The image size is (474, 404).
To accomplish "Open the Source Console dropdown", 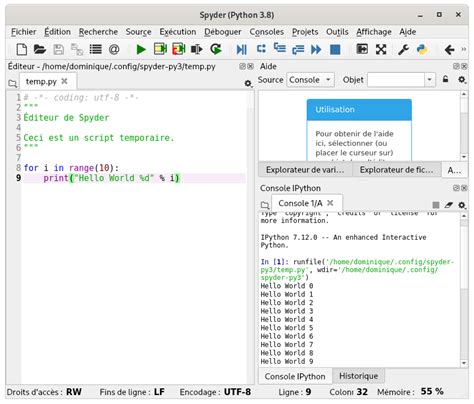I will pos(310,80).
